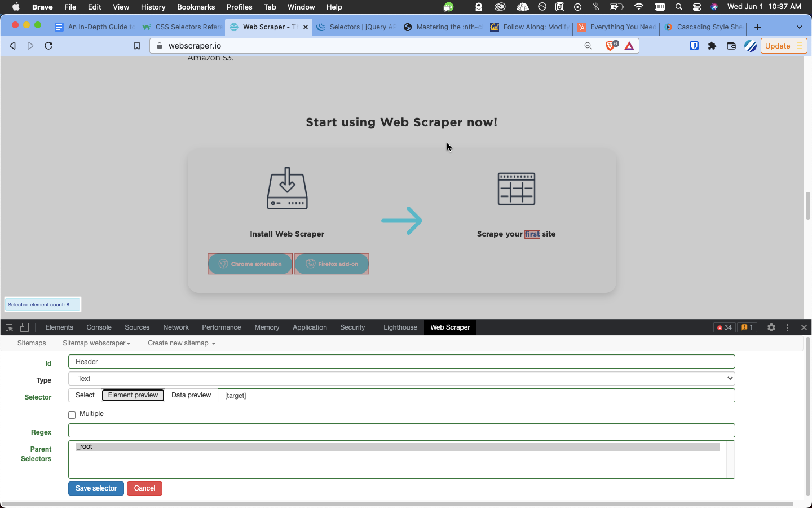
Task: Open the Bitwarden extension icon
Action: click(x=694, y=46)
